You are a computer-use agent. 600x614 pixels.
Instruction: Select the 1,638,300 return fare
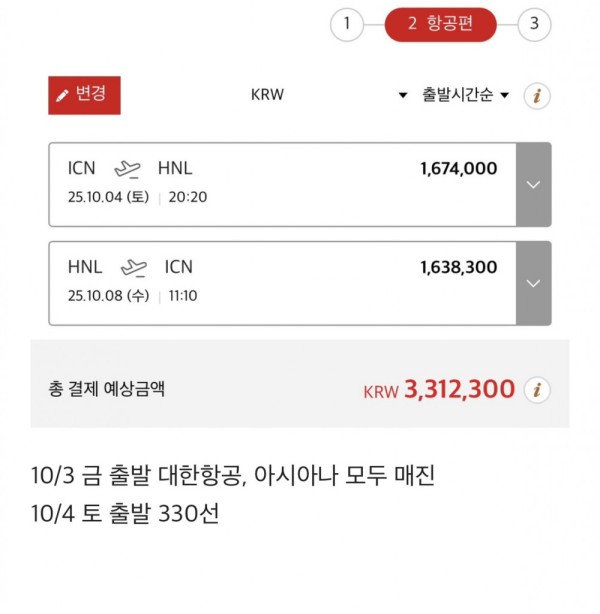pyautogui.click(x=459, y=267)
